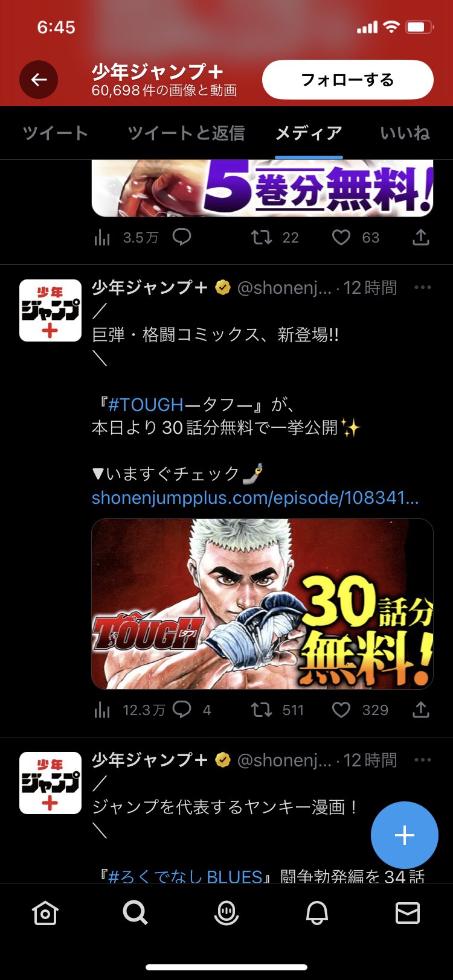Switch to the ツイート tab
This screenshot has width=453, height=980.
coord(56,133)
